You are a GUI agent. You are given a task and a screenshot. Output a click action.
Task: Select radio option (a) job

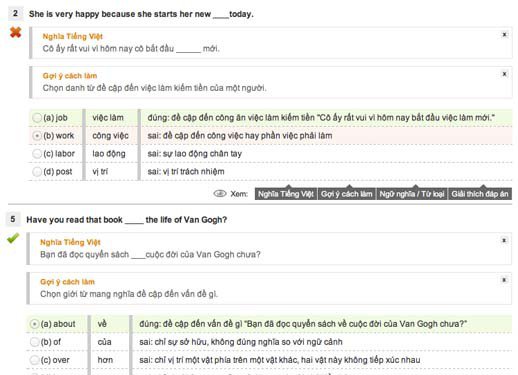[37, 118]
